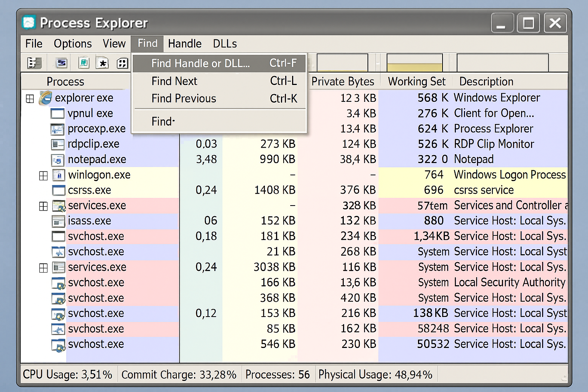This screenshot has width=588, height=392.
Task: Click the star document toolbar icon
Action: pos(102,63)
